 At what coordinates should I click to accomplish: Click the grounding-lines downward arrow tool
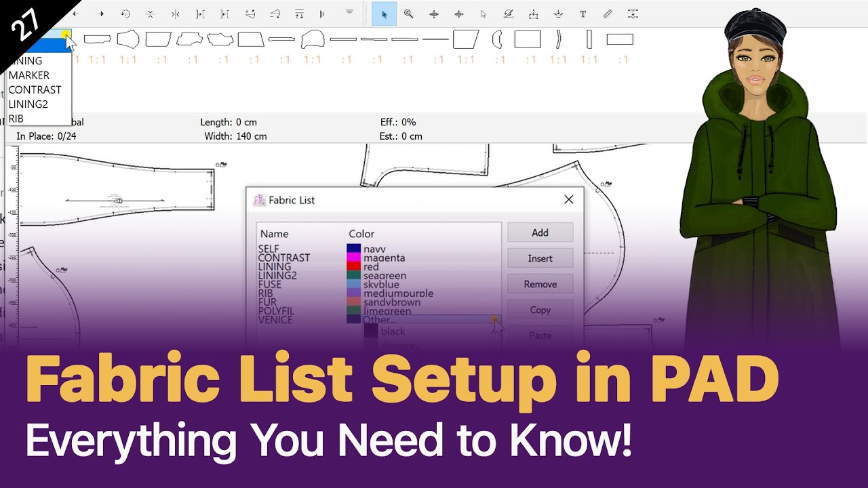click(x=558, y=14)
